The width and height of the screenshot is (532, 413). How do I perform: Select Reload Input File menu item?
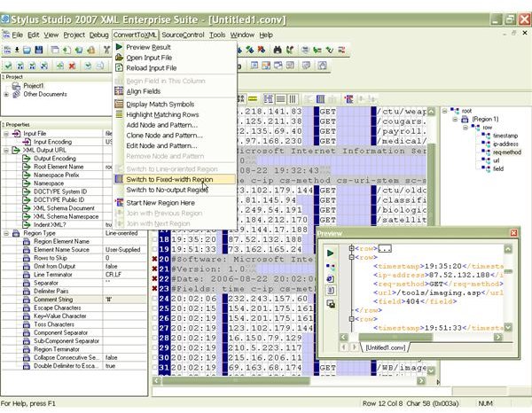pos(175,68)
